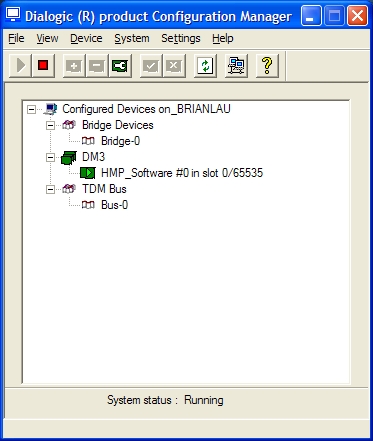Select the Bridge-0 tree item
Viewport: 373px width, 441px height.
point(120,141)
